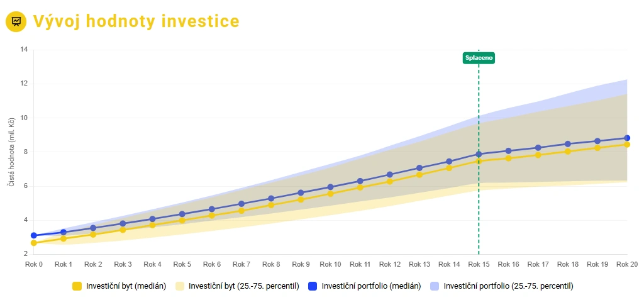Select the blue portfolio point at Rok 20
644x300 pixels.
[627, 138]
